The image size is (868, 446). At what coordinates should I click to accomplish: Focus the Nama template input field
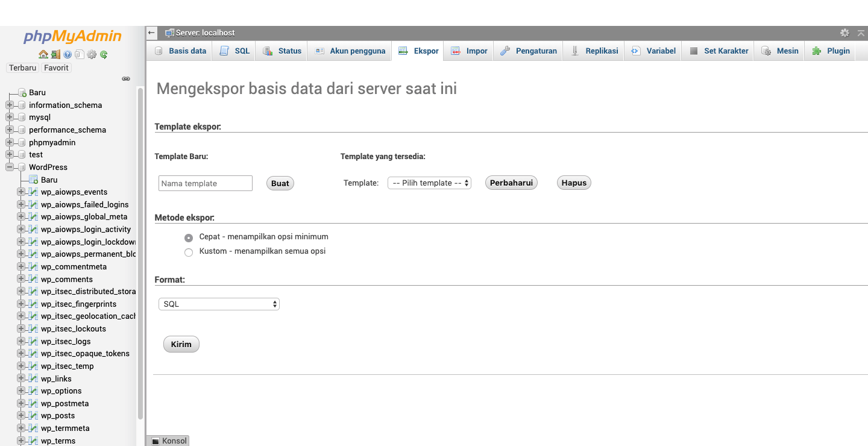point(206,183)
